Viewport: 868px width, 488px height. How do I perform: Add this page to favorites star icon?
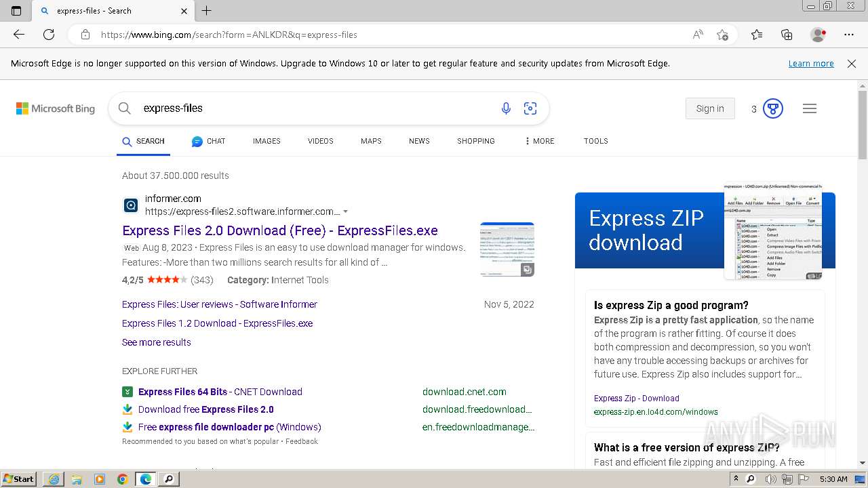click(722, 35)
